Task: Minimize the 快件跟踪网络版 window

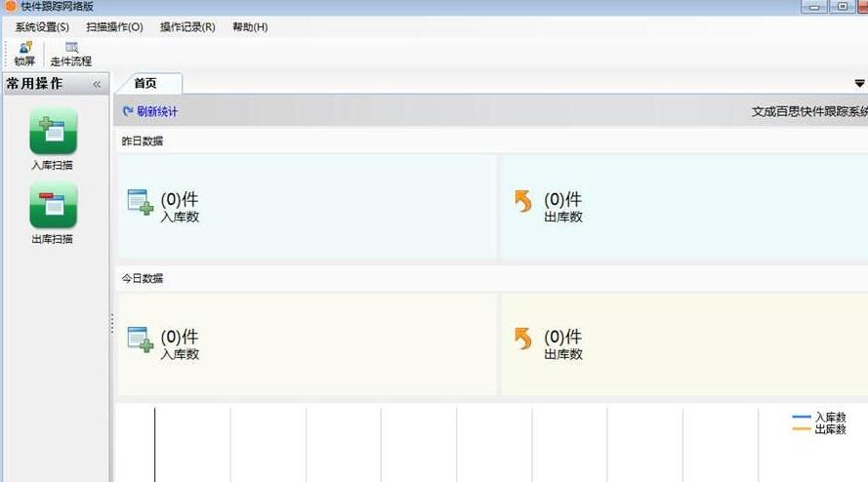Action: (813, 7)
